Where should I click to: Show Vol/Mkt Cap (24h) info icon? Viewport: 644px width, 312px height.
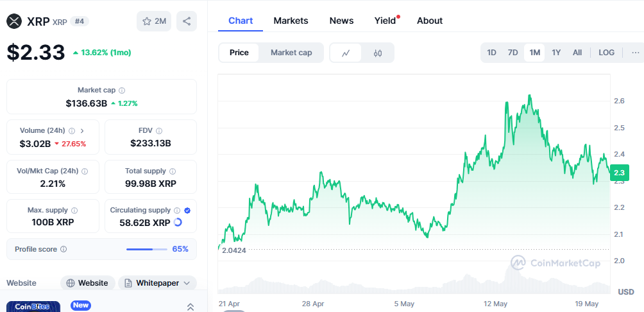pos(85,171)
